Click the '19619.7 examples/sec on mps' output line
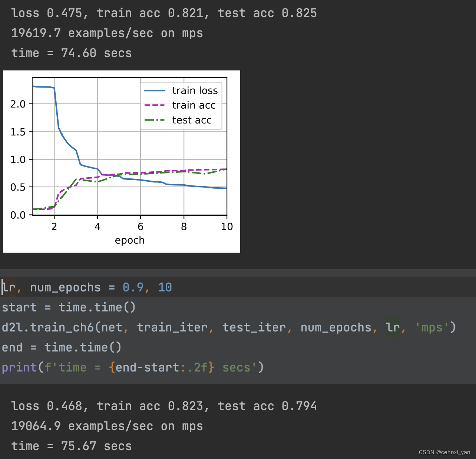This screenshot has width=476, height=459. (x=107, y=33)
